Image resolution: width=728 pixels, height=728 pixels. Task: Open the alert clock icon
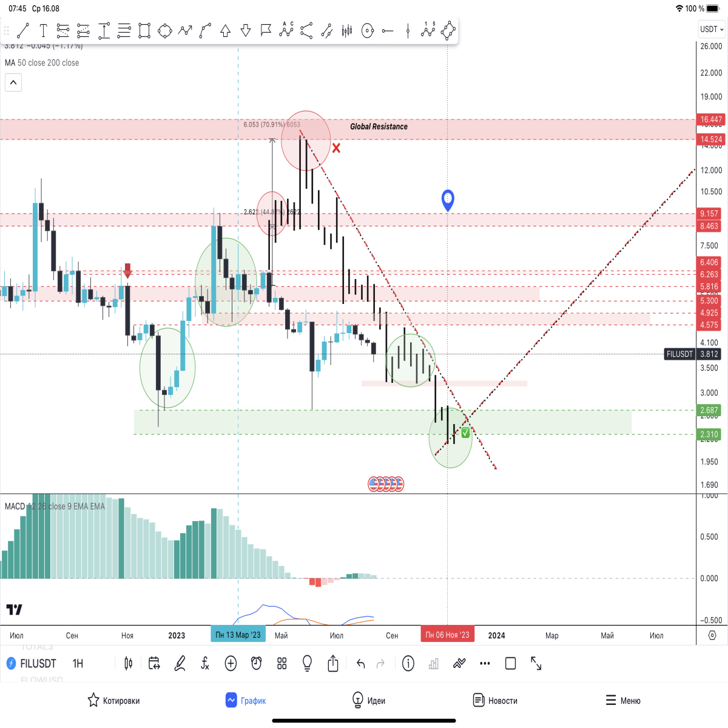click(x=257, y=663)
